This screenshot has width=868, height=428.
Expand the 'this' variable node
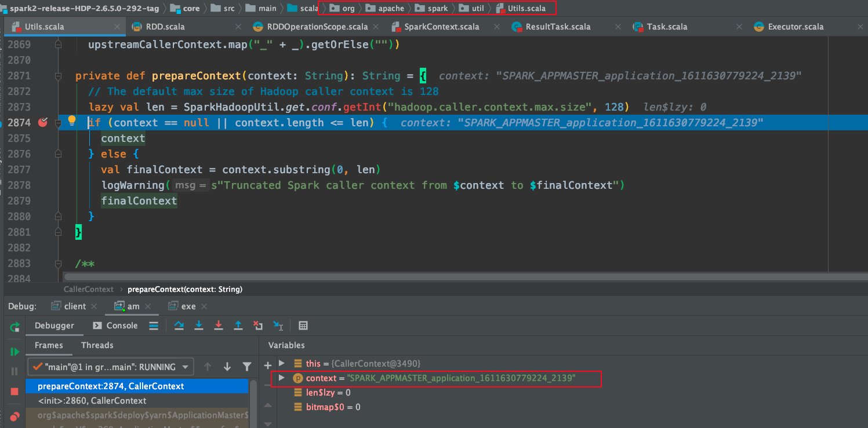click(x=282, y=363)
